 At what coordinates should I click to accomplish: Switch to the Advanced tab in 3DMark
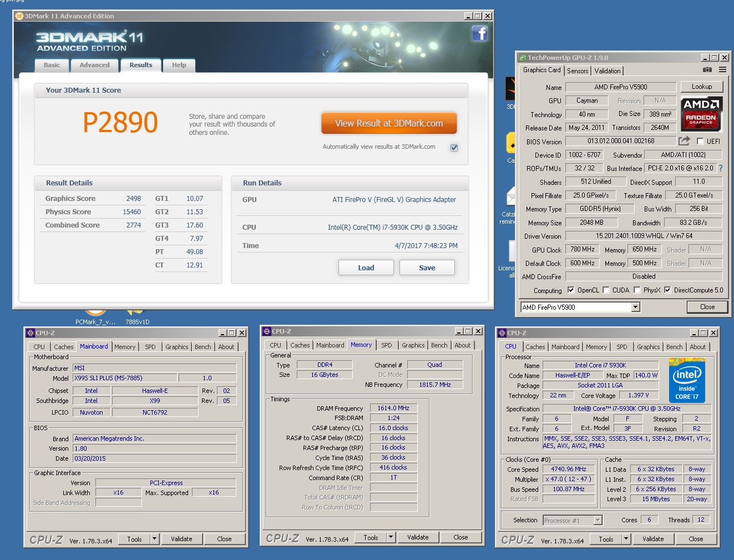[x=94, y=65]
